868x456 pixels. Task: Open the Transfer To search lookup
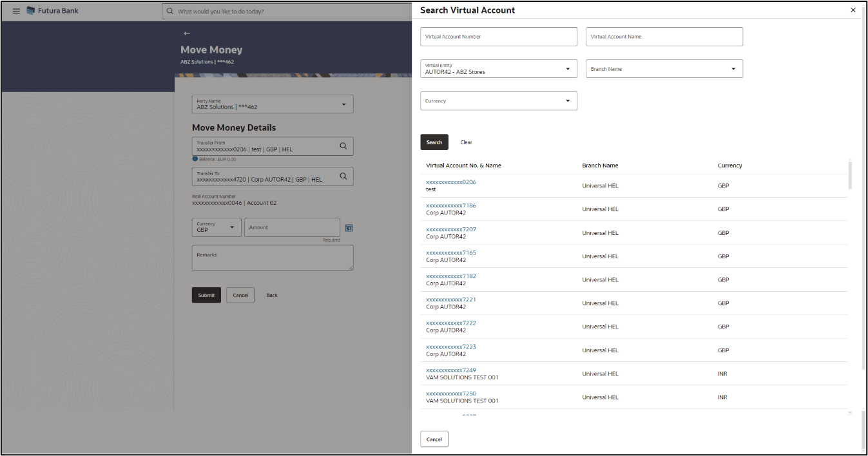pos(343,176)
